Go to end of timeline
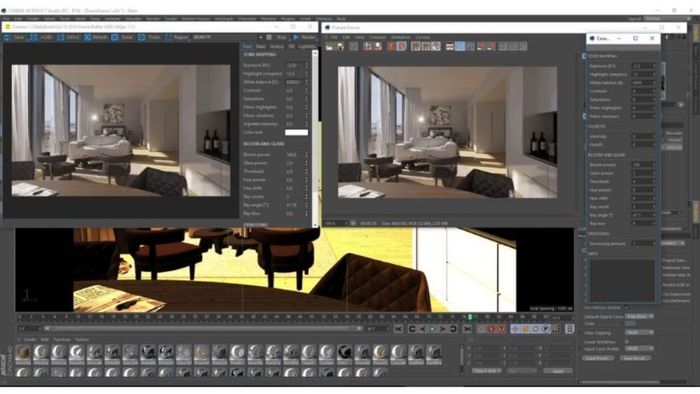Screen dimensions: 700x394 (x=467, y=329)
